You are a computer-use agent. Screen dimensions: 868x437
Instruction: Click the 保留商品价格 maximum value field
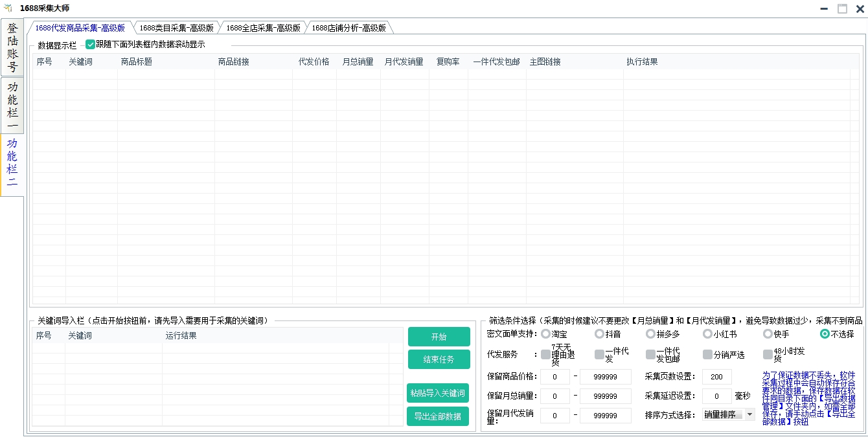coord(606,377)
